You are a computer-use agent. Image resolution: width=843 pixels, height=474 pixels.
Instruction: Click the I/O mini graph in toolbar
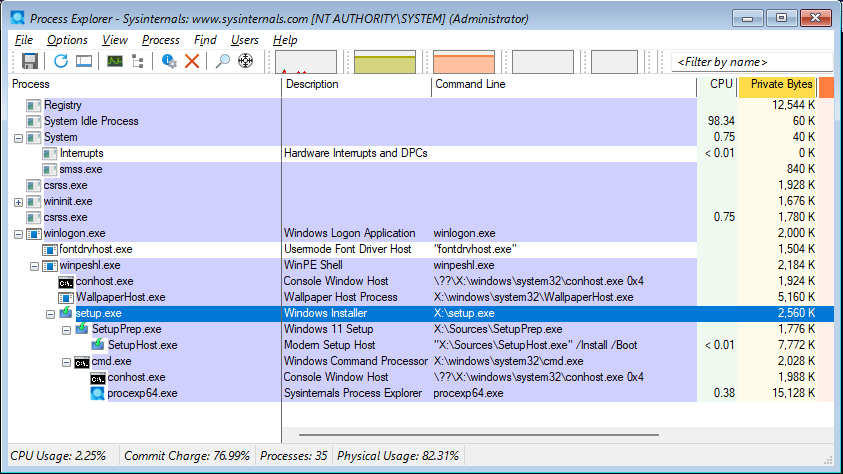[543, 62]
